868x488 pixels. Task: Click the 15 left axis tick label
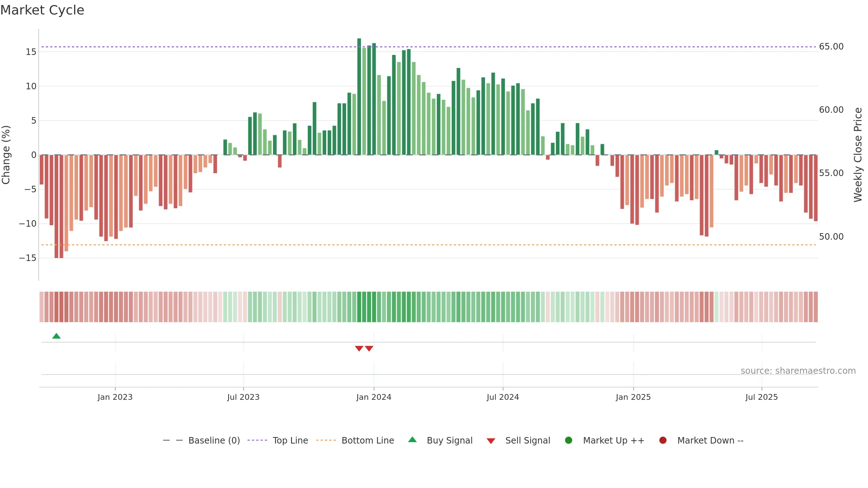(31, 52)
